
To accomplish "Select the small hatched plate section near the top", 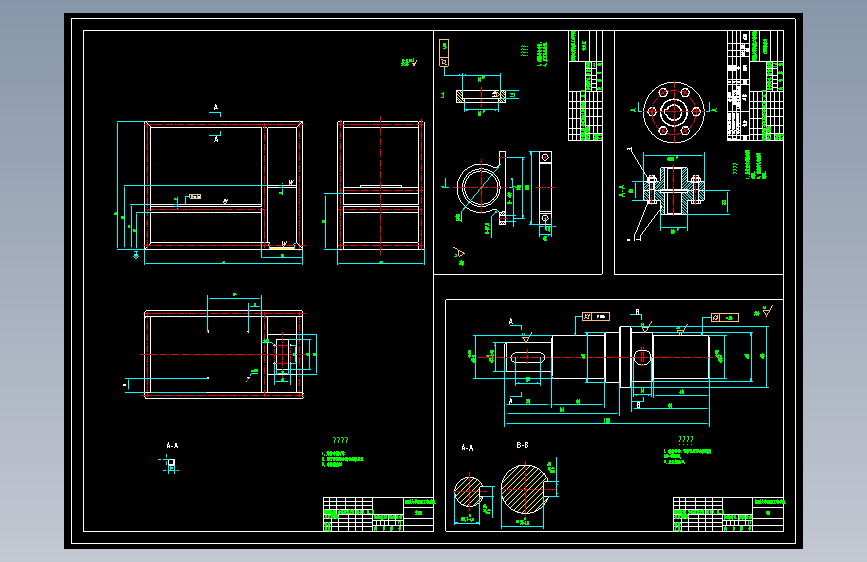I will [x=481, y=96].
